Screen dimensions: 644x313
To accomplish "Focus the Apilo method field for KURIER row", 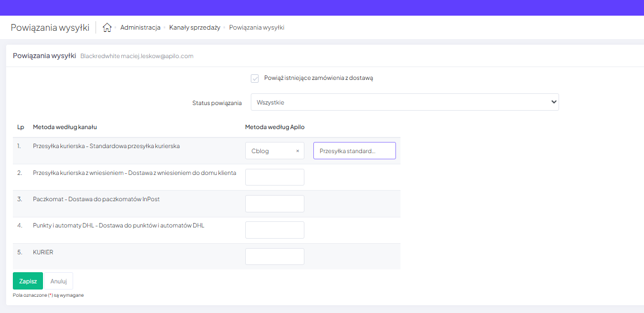I will pos(274,257).
